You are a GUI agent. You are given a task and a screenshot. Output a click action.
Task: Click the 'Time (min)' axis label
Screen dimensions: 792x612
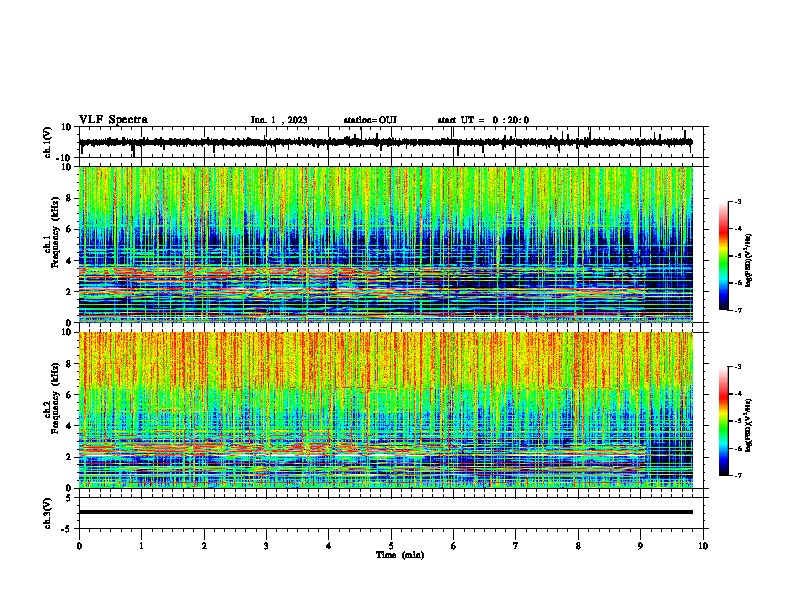(x=400, y=555)
